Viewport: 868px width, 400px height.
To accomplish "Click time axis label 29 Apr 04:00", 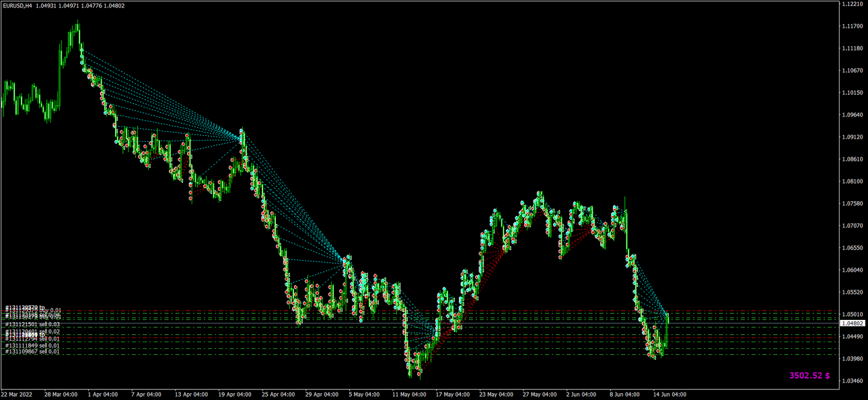I will pos(322,395).
